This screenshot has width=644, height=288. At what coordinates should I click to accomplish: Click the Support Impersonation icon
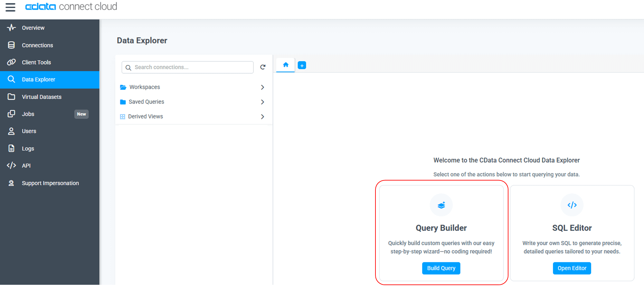(11, 183)
